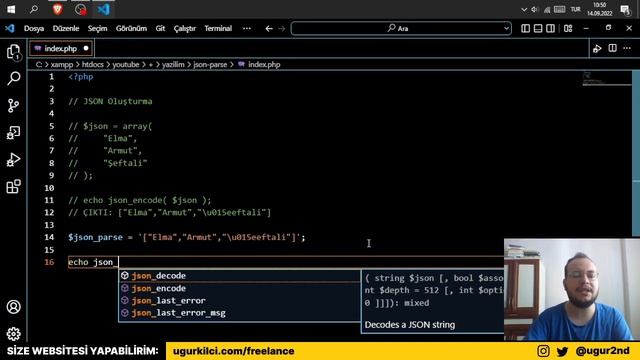This screenshot has height=360, width=640.
Task: Open Extensions view
Action: (x=13, y=186)
